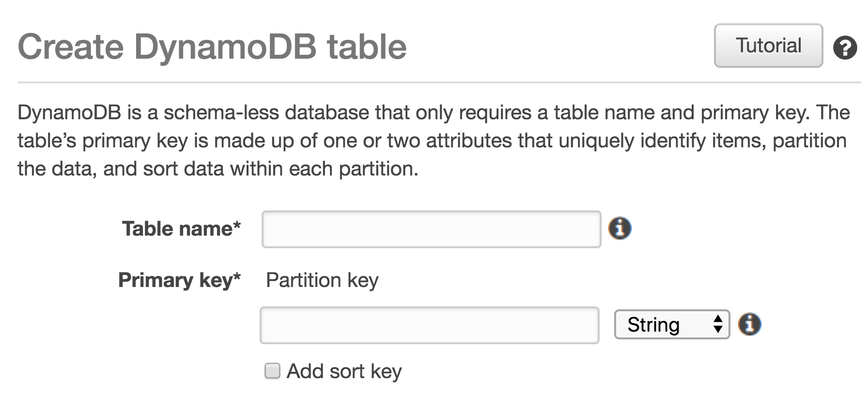Image resolution: width=868 pixels, height=415 pixels.
Task: Open the help question mark icon
Action: point(845,48)
